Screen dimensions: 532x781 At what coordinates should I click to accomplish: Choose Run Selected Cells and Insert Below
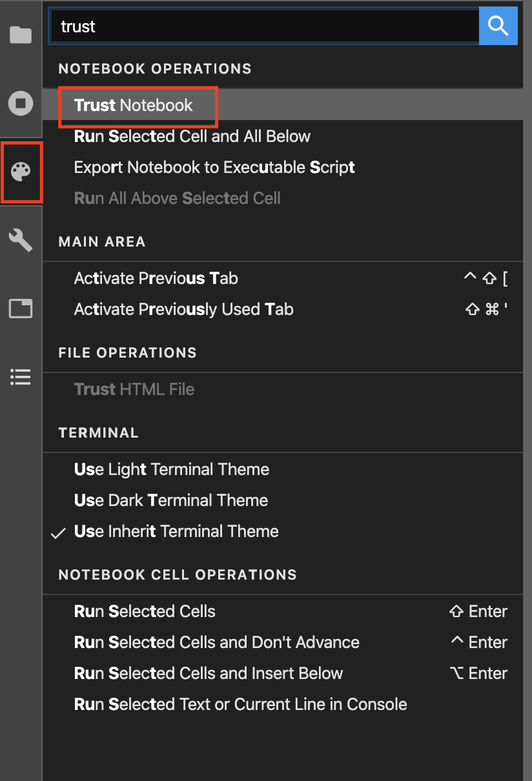209,674
